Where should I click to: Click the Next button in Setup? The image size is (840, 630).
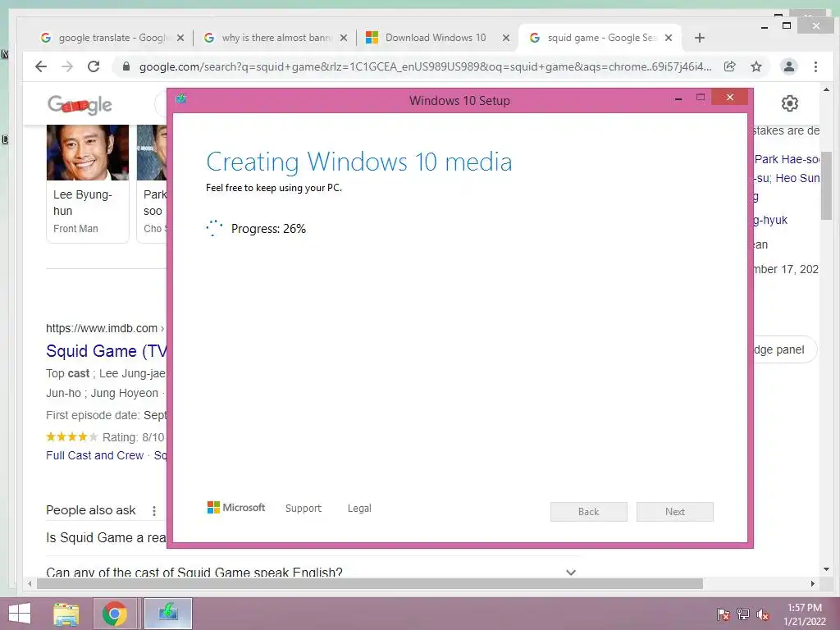coord(674,512)
